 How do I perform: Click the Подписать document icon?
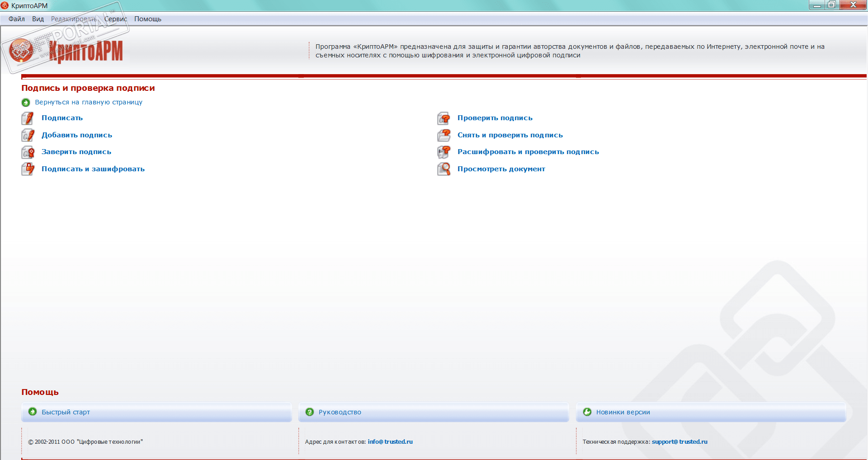(x=28, y=118)
